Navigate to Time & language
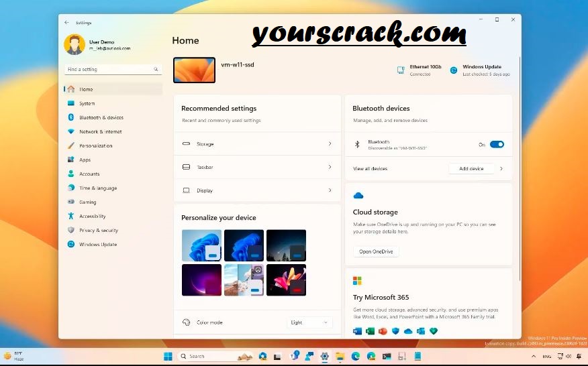The image size is (588, 366). [x=113, y=188]
